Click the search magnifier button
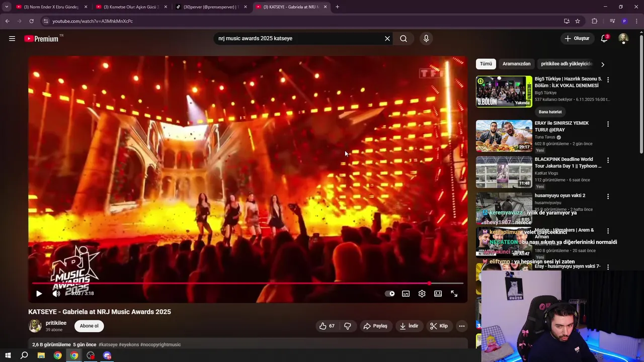This screenshot has width=644, height=362. click(404, 39)
